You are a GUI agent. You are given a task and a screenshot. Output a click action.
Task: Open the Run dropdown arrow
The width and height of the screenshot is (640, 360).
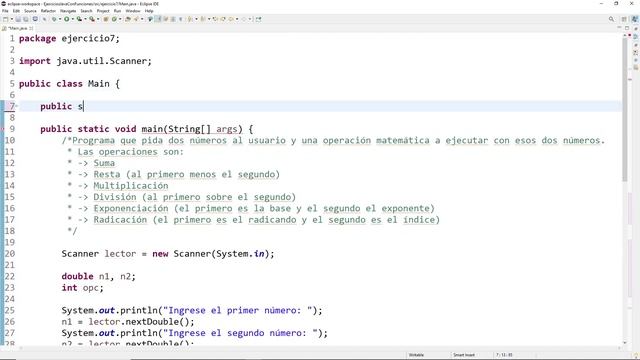coord(73,19)
